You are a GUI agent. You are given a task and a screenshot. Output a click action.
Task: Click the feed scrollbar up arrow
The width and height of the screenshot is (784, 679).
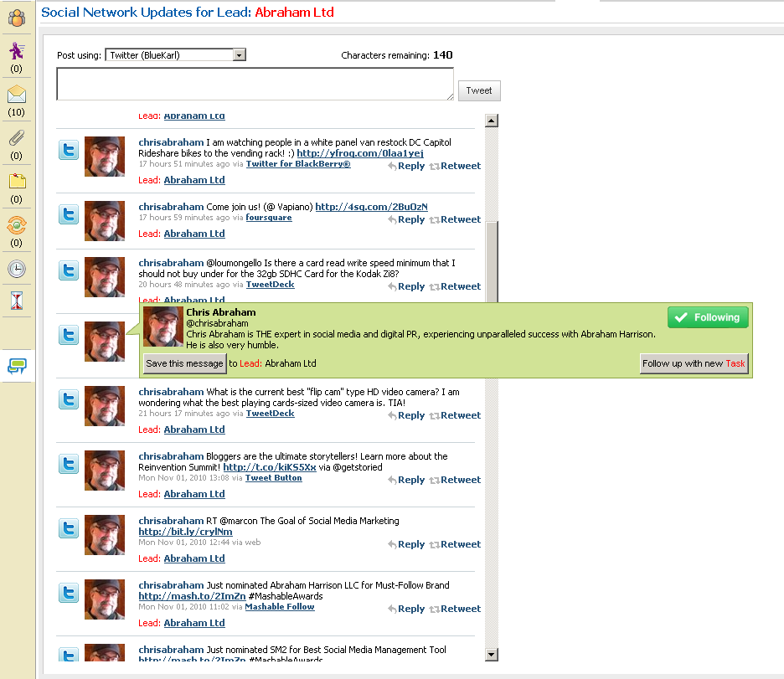coord(492,121)
